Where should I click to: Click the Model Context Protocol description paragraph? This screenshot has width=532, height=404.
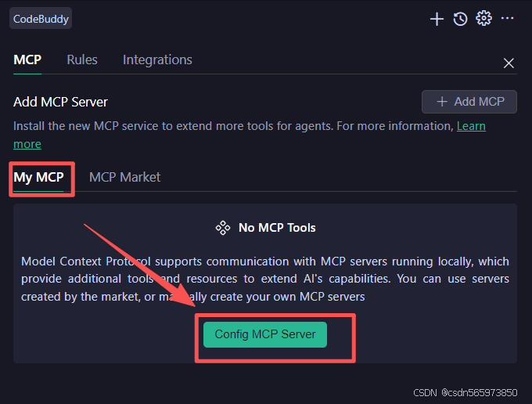coord(265,279)
